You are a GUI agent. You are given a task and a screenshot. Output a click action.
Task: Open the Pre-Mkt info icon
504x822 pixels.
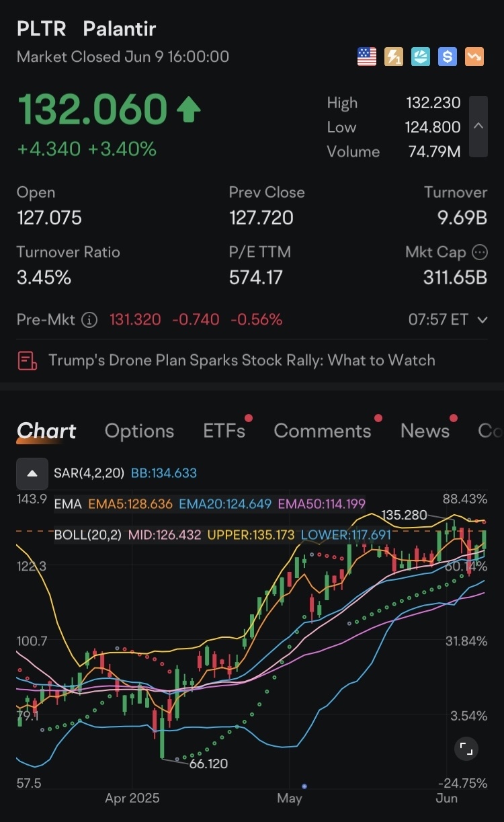pos(89,320)
